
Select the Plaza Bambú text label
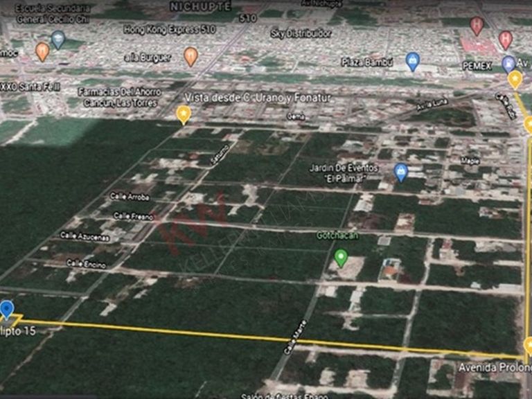[x=366, y=62]
